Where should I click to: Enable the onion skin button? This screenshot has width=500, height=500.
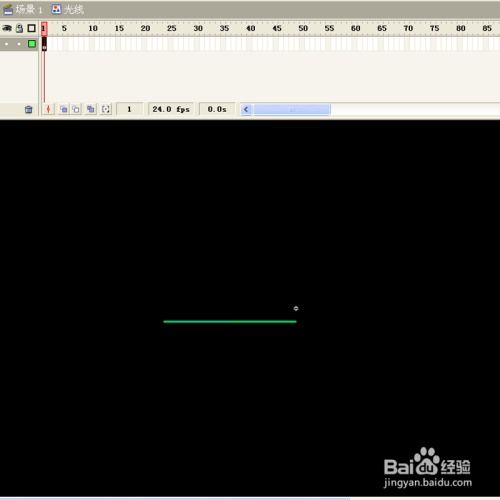pyautogui.click(x=64, y=109)
